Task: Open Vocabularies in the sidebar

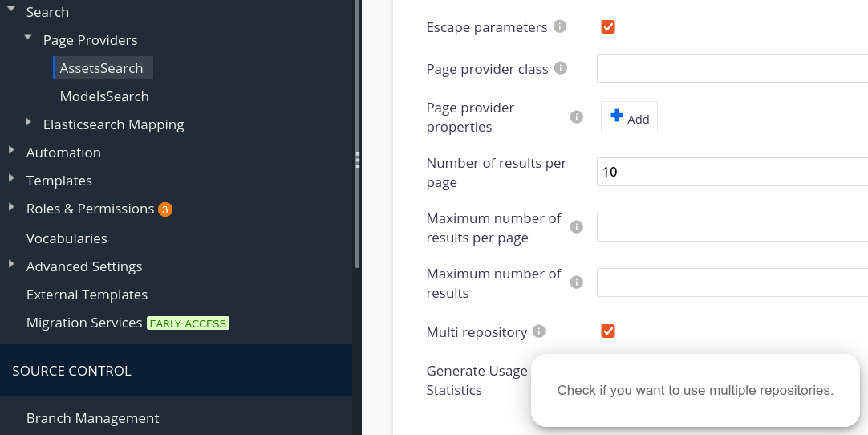Action: point(67,238)
